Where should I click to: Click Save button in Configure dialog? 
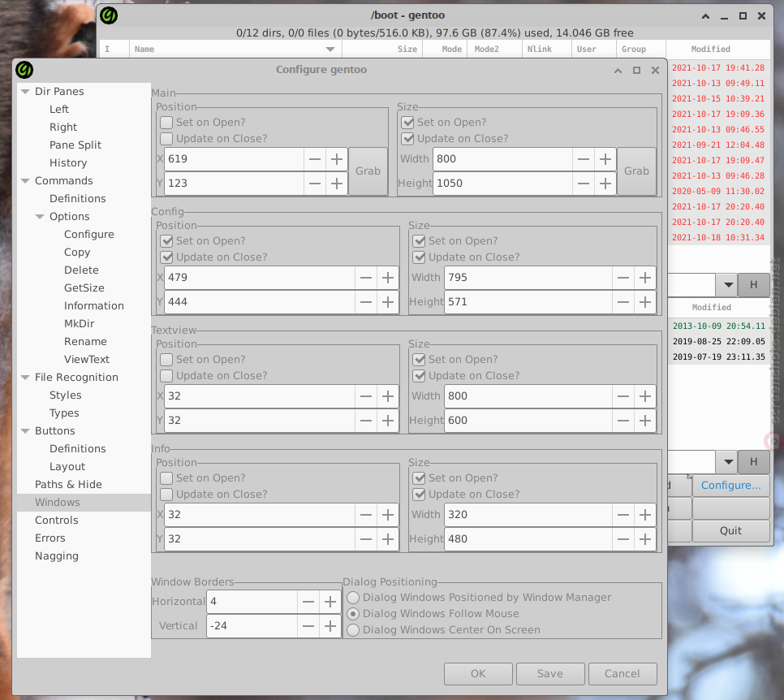(550, 673)
